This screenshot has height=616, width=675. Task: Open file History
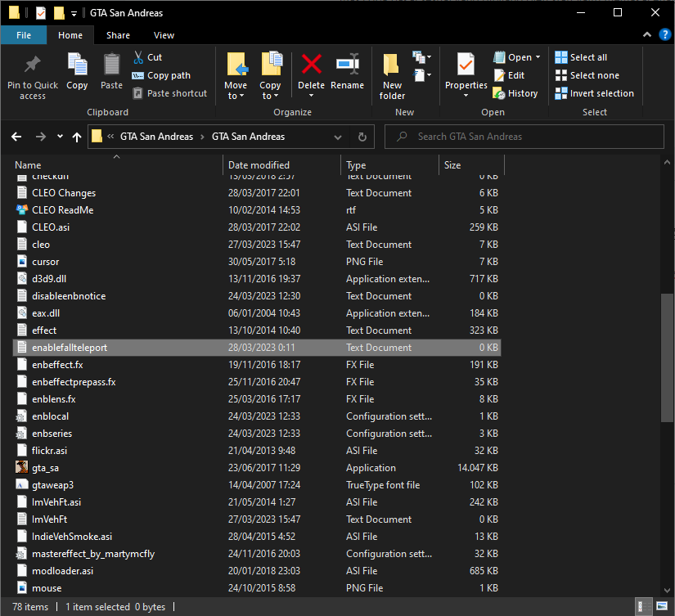[515, 93]
